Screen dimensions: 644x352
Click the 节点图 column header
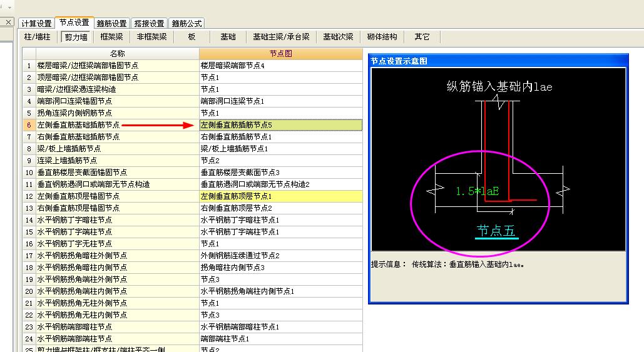pos(281,54)
